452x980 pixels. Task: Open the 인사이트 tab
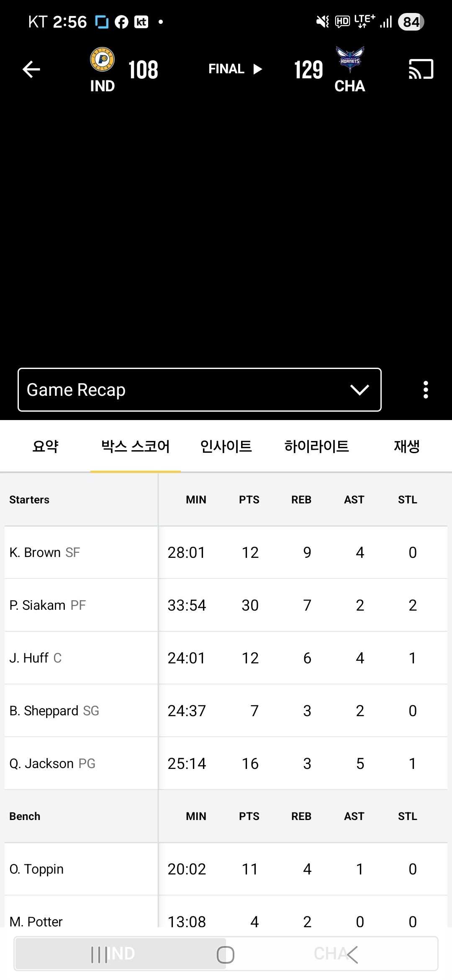point(226,446)
